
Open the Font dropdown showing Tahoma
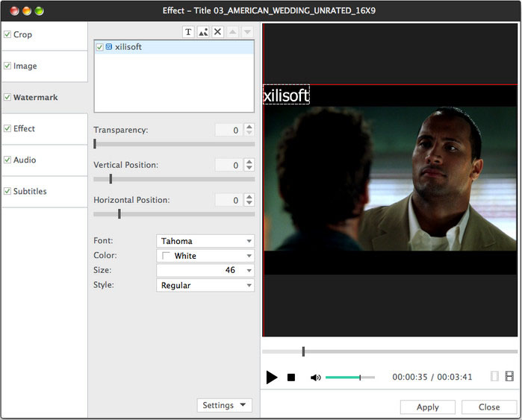click(205, 241)
